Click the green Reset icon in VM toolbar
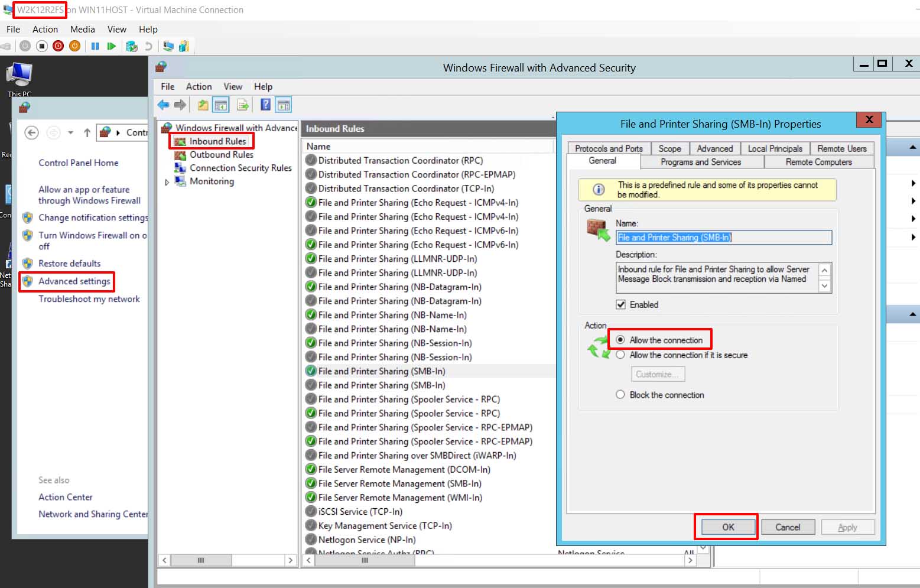920x588 pixels. (x=111, y=46)
